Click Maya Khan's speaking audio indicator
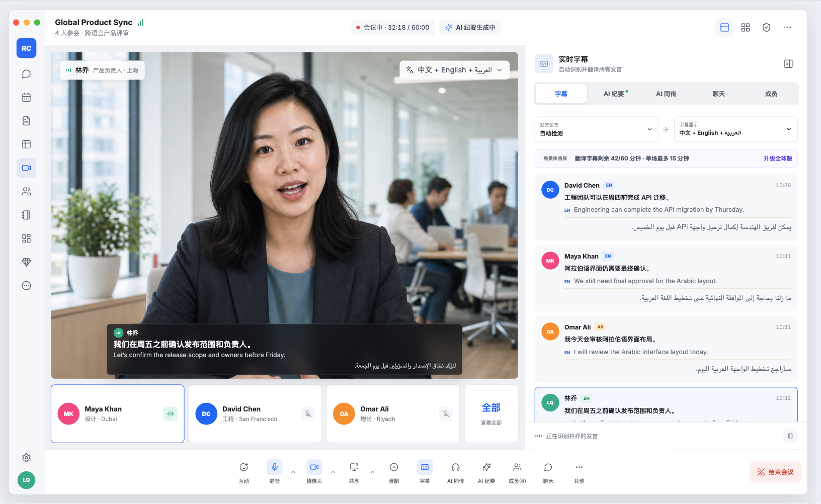This screenshot has height=504, width=821. [x=171, y=414]
